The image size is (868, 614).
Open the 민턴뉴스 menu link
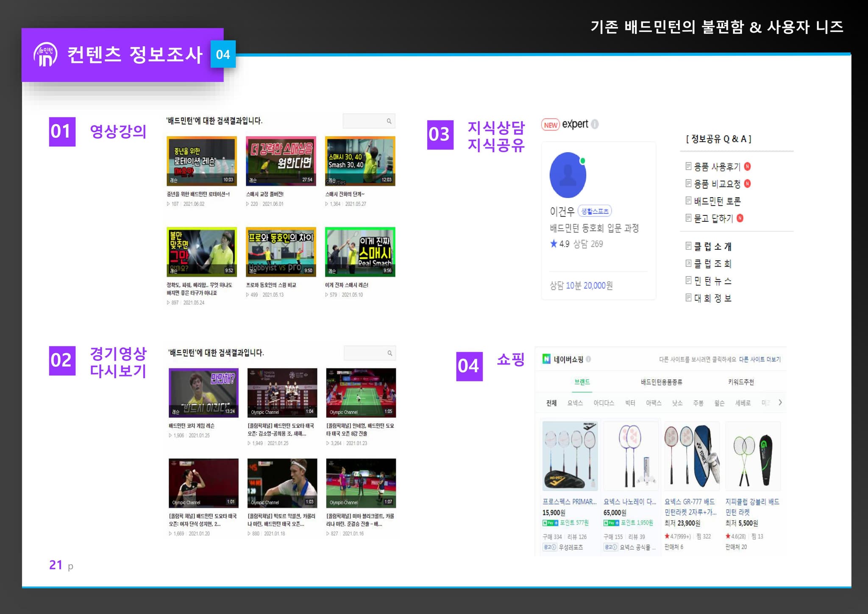click(712, 281)
